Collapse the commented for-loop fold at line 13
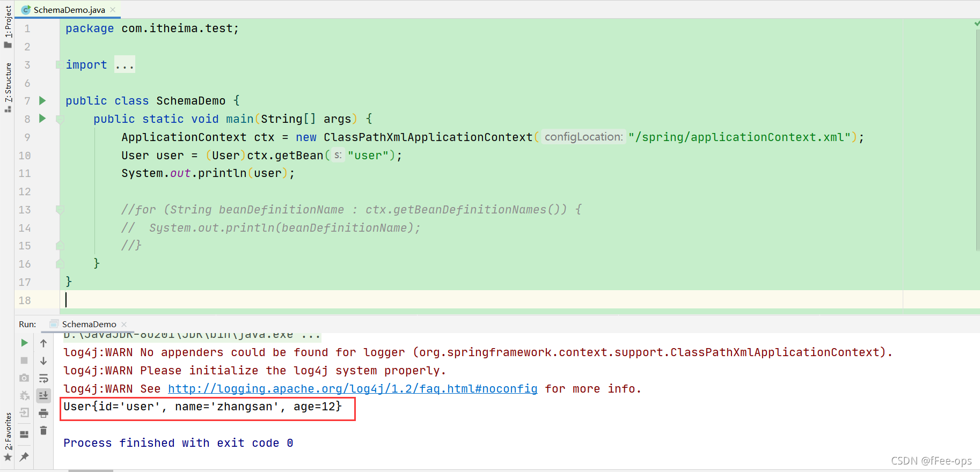 coord(60,210)
